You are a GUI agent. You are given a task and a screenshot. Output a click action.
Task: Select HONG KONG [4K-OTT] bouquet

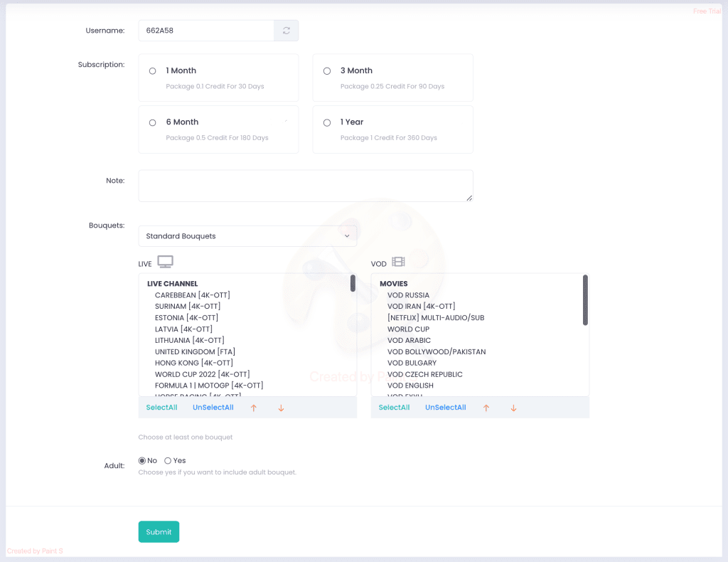(x=193, y=363)
